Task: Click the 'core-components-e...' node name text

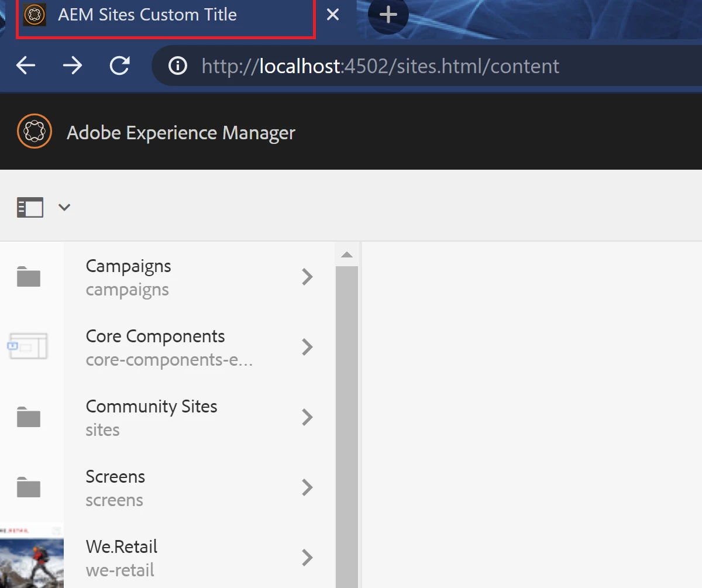Action: tap(169, 360)
